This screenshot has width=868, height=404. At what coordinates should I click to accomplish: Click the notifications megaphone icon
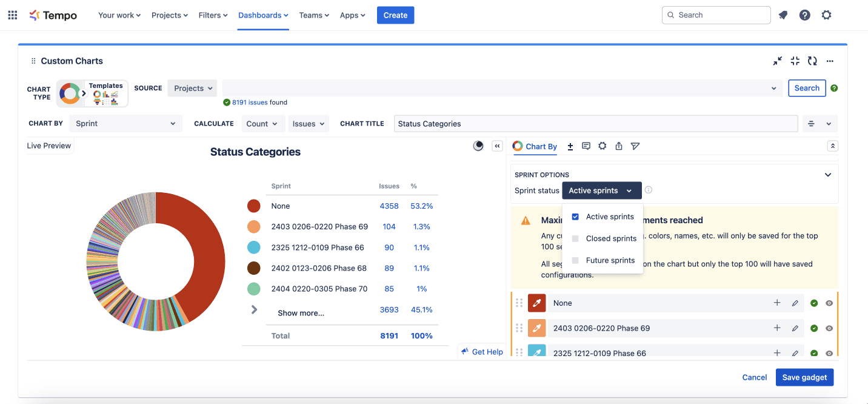coord(783,15)
